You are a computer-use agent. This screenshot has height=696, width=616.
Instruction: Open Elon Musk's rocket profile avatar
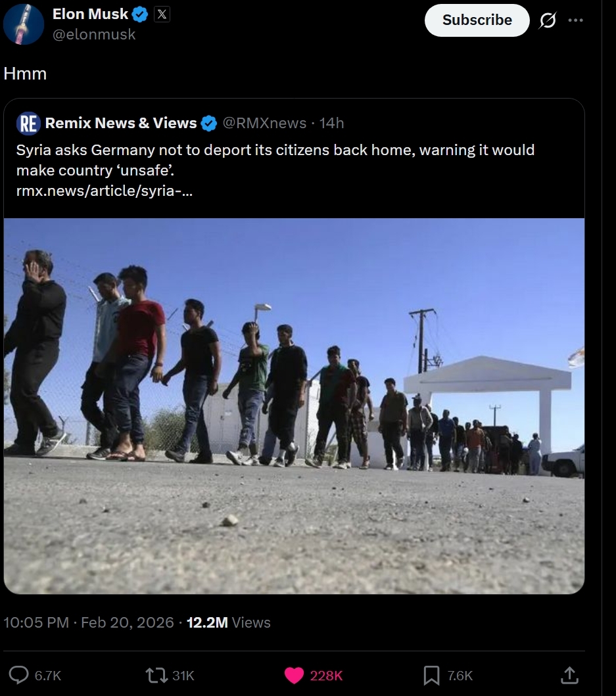pyautogui.click(x=24, y=24)
